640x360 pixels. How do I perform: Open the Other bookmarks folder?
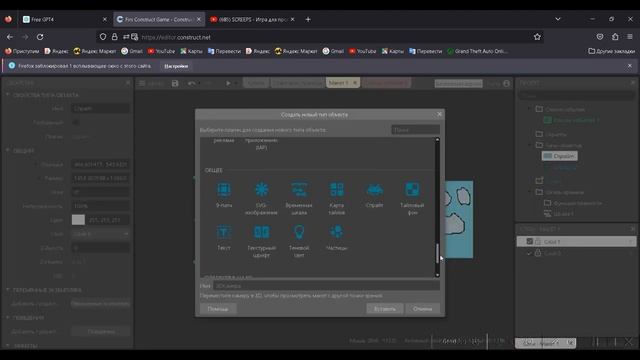click(x=611, y=51)
